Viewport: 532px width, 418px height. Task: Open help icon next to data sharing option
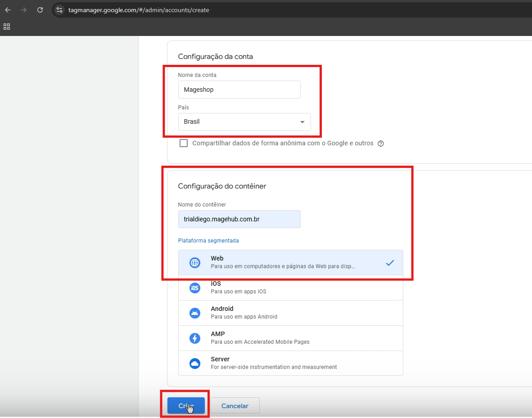pos(381,144)
